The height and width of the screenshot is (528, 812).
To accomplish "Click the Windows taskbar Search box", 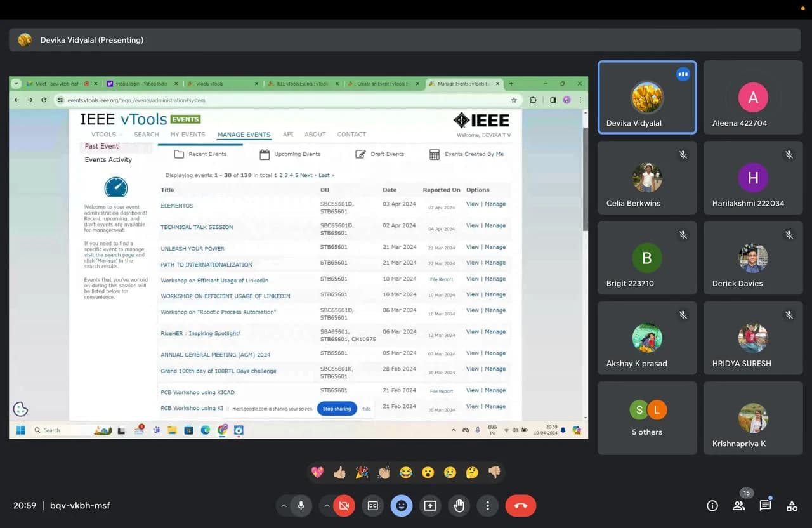I will point(61,430).
